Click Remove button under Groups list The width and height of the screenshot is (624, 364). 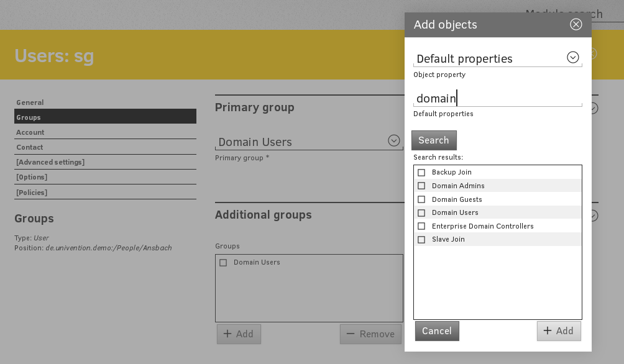tap(370, 334)
